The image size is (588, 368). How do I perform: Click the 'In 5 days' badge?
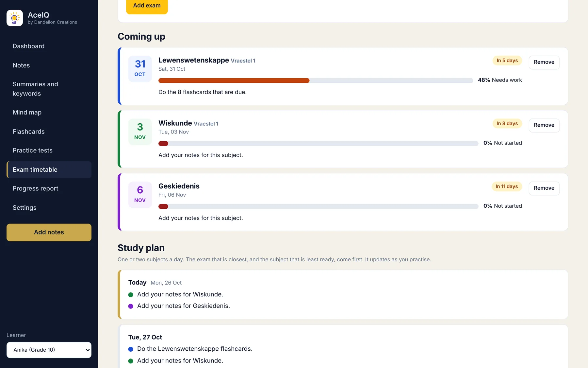507,61
